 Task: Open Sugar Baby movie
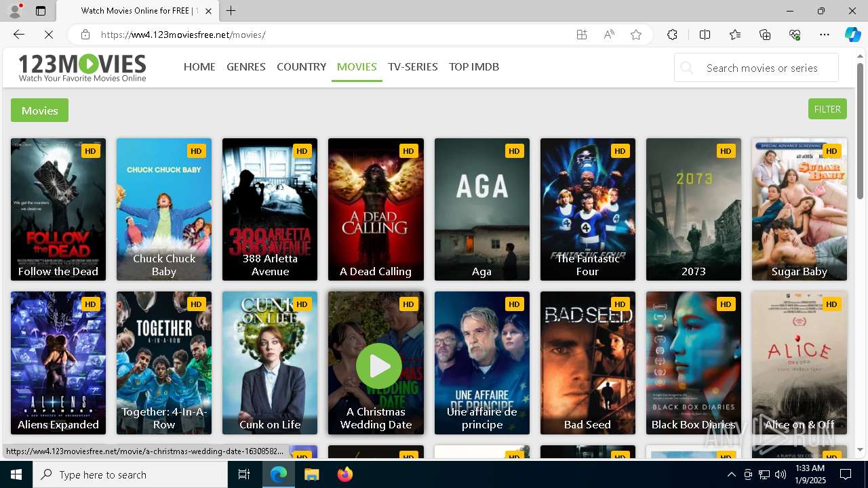pyautogui.click(x=800, y=209)
